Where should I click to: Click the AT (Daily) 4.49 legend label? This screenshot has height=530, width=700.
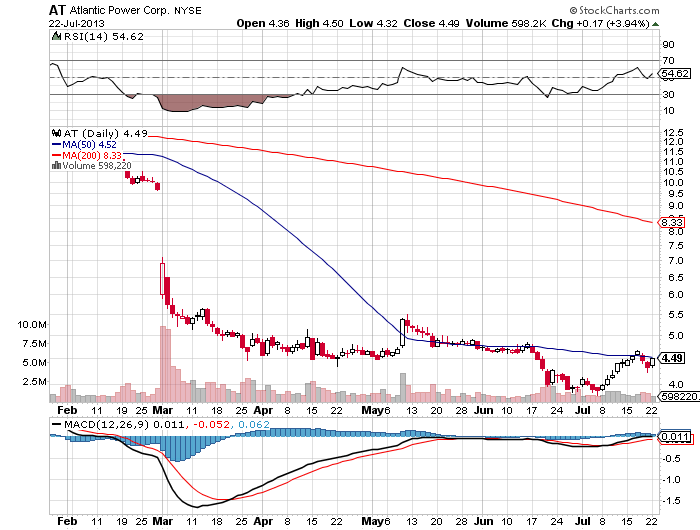pos(105,133)
